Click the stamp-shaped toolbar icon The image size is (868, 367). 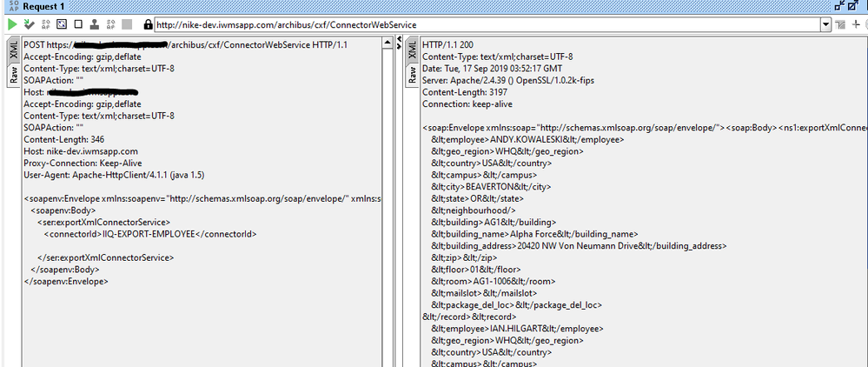click(95, 24)
